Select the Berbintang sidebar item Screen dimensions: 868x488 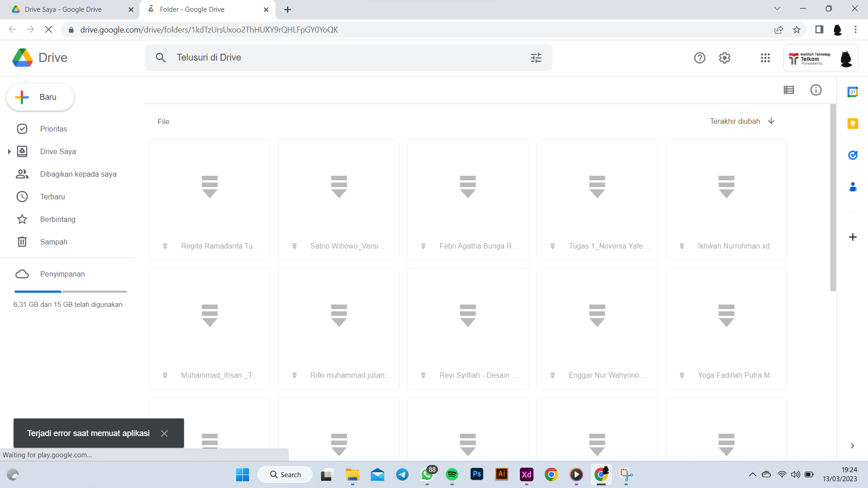(x=57, y=219)
